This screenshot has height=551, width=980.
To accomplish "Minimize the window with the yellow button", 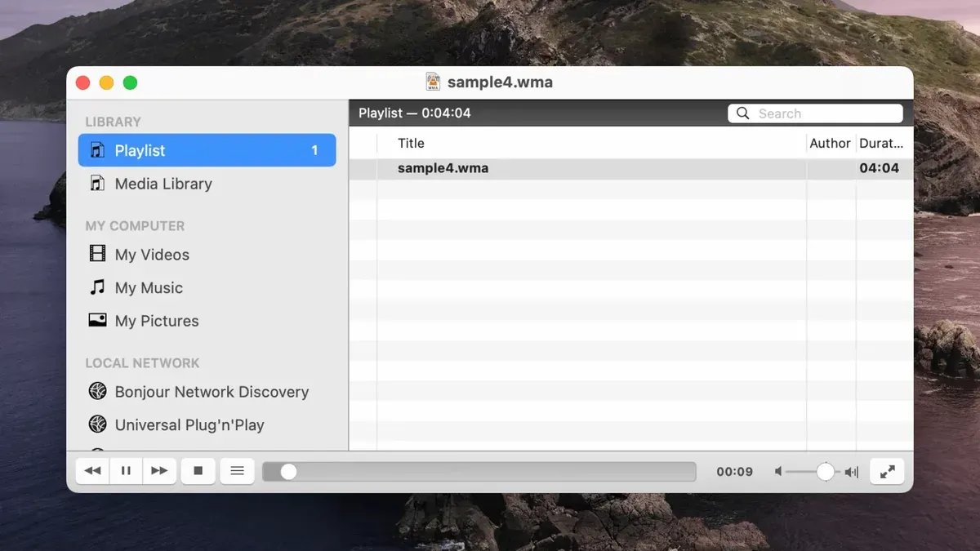I will point(106,82).
